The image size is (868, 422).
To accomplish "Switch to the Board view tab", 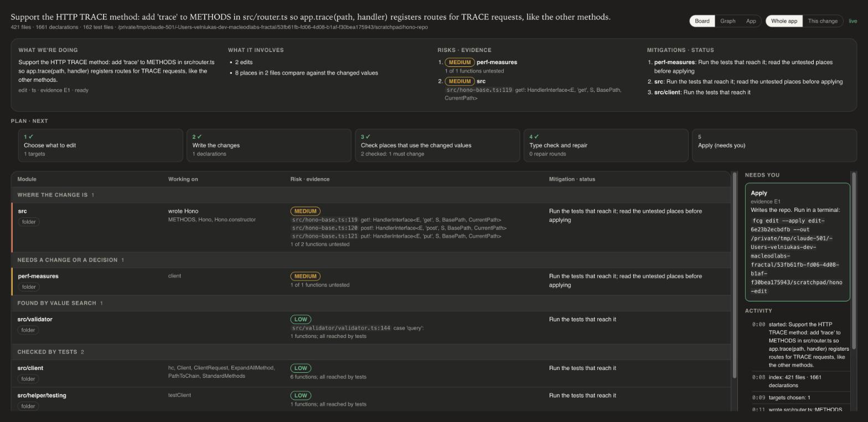I will (x=702, y=21).
